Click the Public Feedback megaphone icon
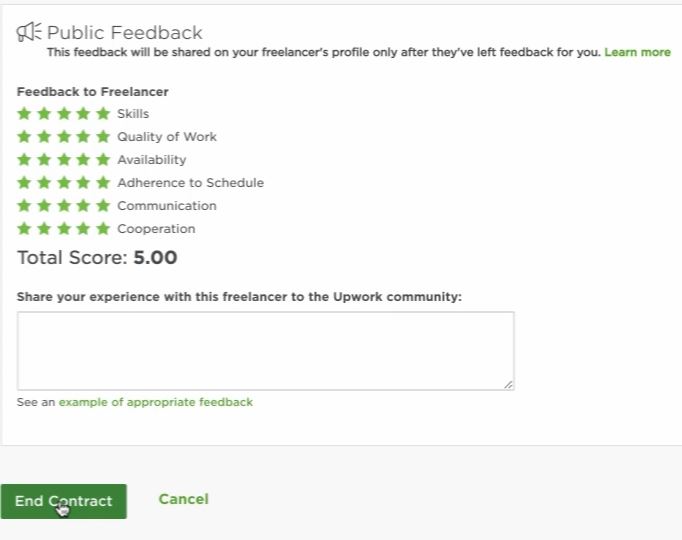682x540 pixels. 29,32
